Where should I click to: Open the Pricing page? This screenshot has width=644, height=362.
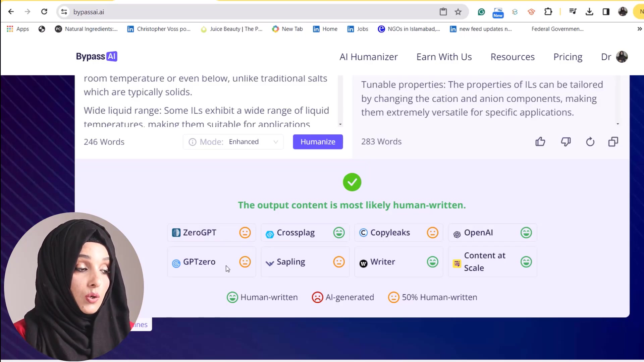click(568, 57)
